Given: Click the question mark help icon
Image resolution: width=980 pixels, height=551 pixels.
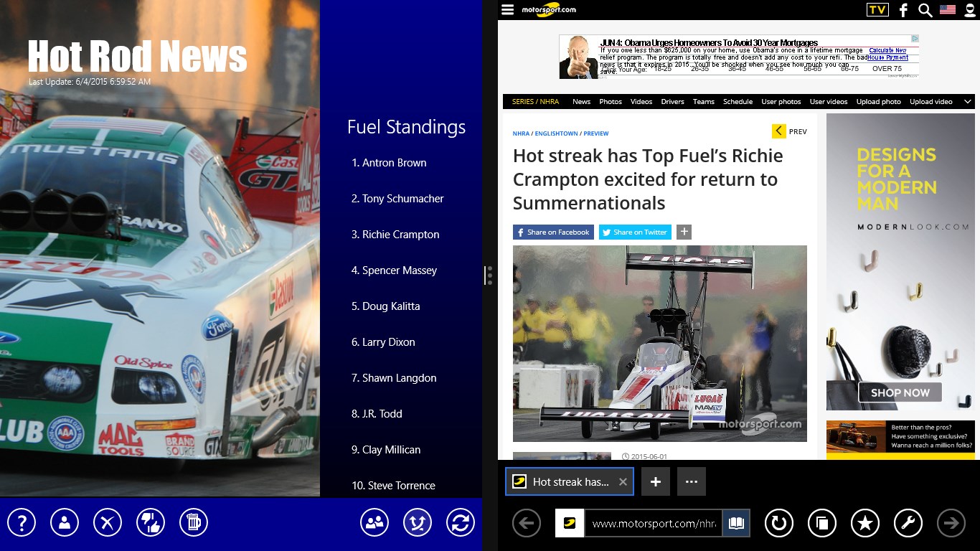Looking at the screenshot, I should (22, 522).
